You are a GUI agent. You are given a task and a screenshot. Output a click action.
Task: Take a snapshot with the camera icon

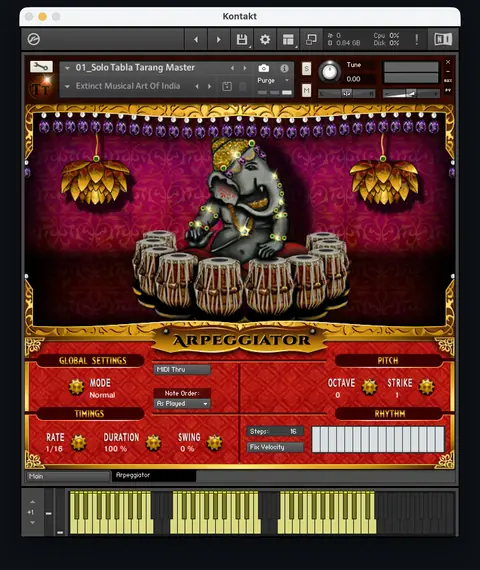(x=264, y=68)
